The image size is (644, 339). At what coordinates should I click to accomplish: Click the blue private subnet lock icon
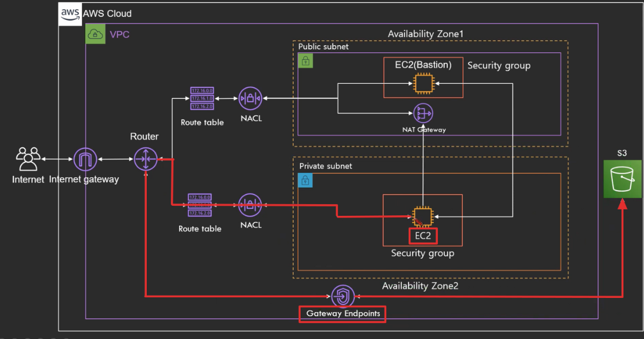[305, 180]
